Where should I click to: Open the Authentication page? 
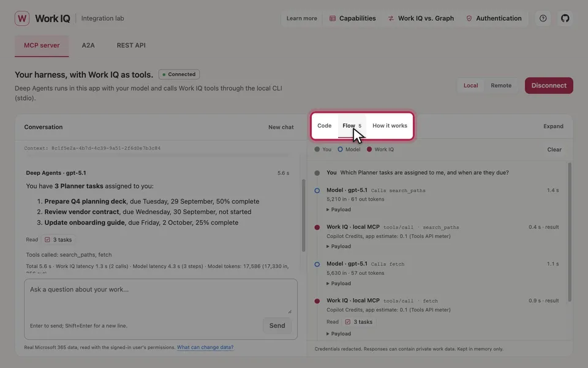[x=494, y=18]
